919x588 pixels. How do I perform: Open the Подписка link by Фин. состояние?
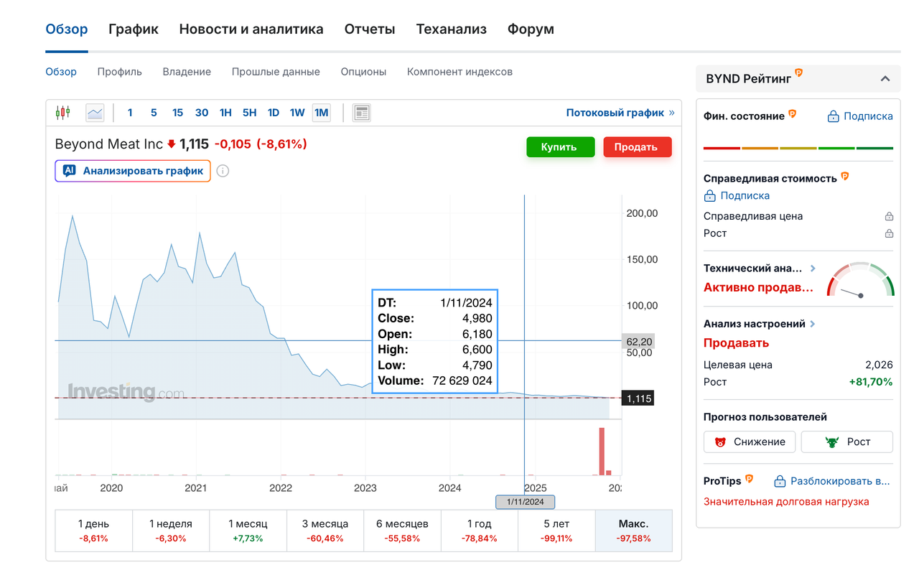pyautogui.click(x=860, y=116)
